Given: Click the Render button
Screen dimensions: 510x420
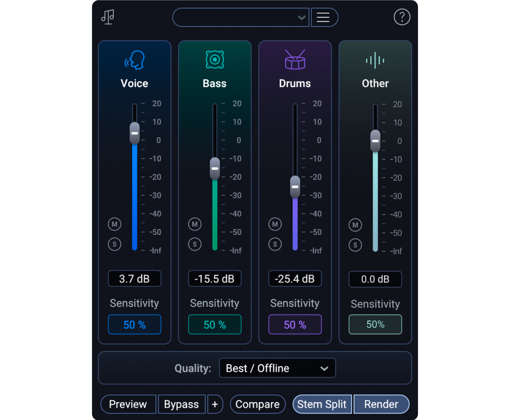Looking at the screenshot, I should pyautogui.click(x=381, y=404).
